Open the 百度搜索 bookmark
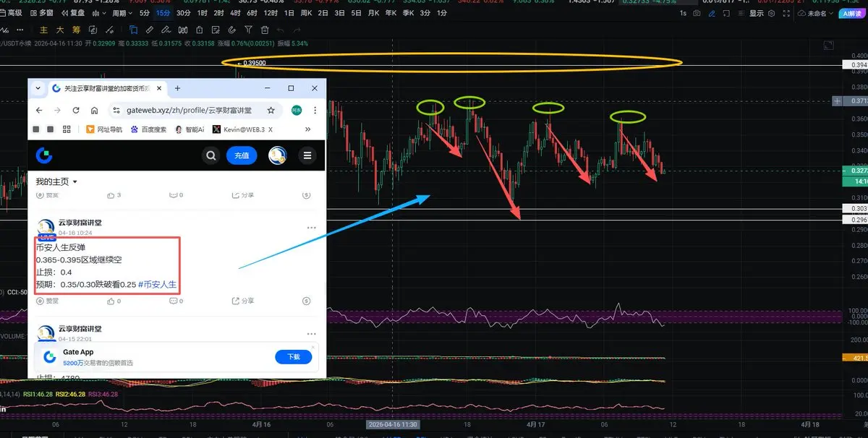 pyautogui.click(x=148, y=129)
